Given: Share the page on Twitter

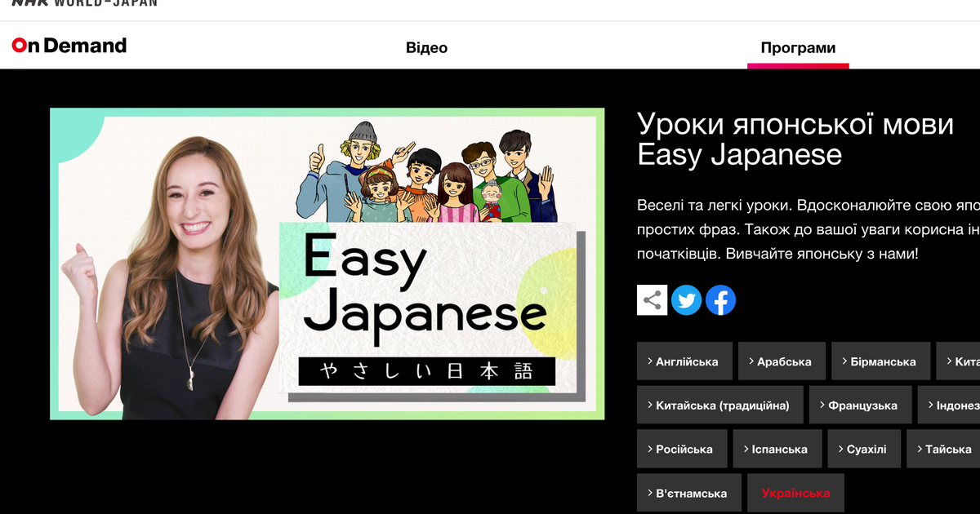Looking at the screenshot, I should pos(686,300).
